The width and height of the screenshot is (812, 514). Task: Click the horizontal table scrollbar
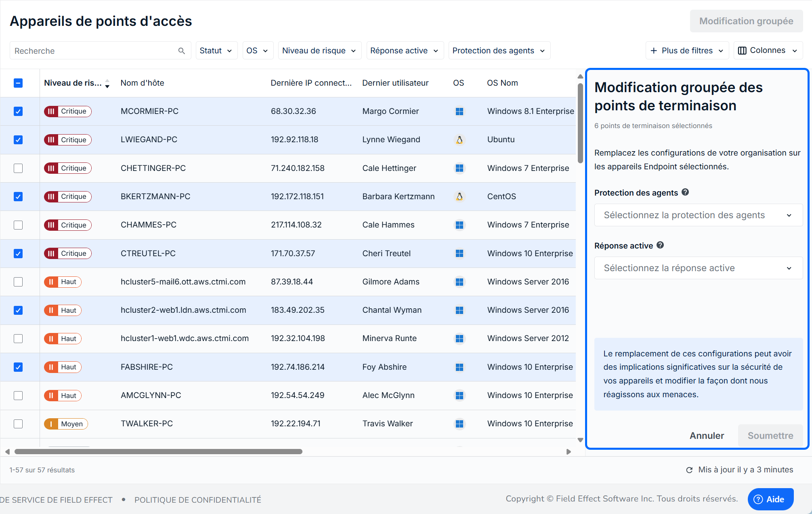(x=158, y=451)
